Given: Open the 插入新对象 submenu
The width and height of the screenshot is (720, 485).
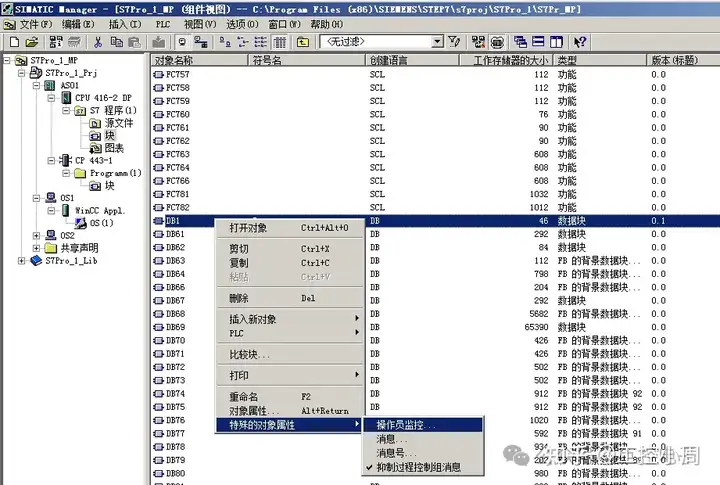Looking at the screenshot, I should pyautogui.click(x=289, y=319).
